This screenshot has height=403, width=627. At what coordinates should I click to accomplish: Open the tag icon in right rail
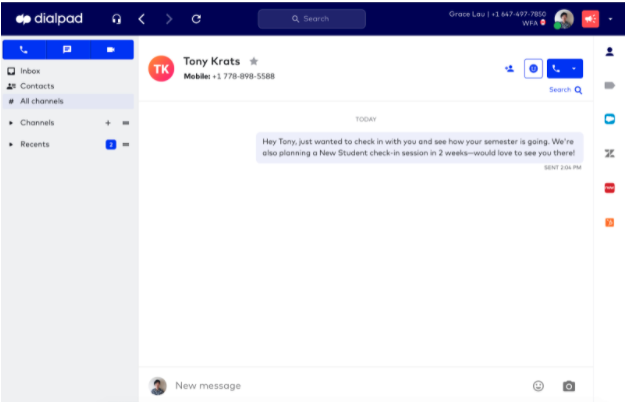609,86
